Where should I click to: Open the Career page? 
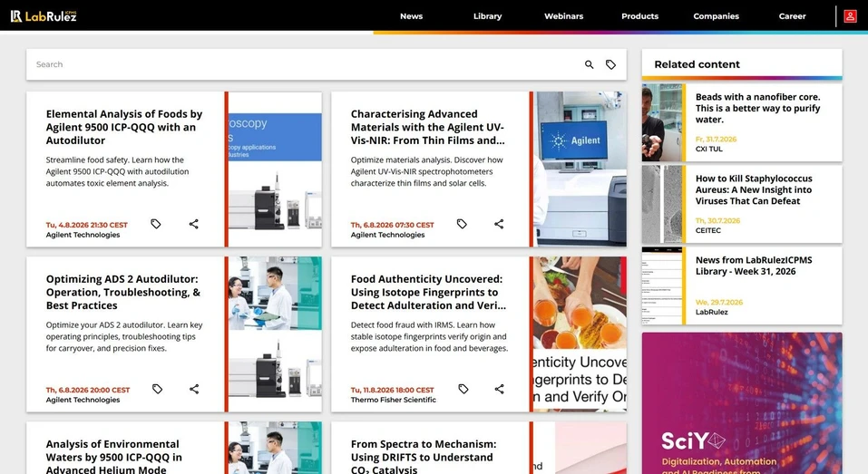click(792, 16)
